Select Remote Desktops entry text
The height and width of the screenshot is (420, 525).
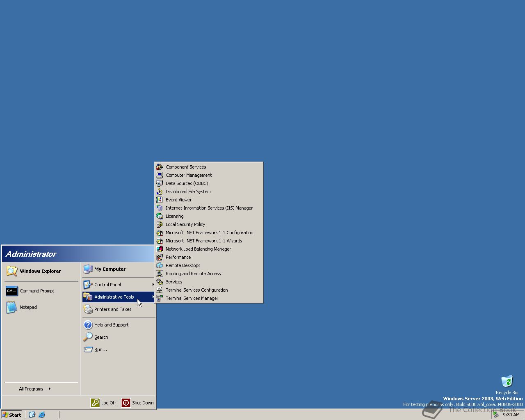[183, 265]
